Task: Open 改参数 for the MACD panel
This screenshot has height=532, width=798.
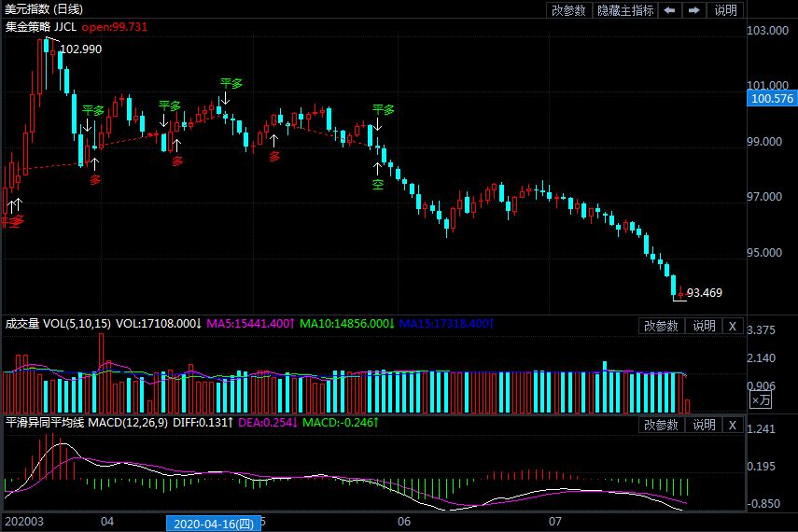Action: (x=662, y=425)
